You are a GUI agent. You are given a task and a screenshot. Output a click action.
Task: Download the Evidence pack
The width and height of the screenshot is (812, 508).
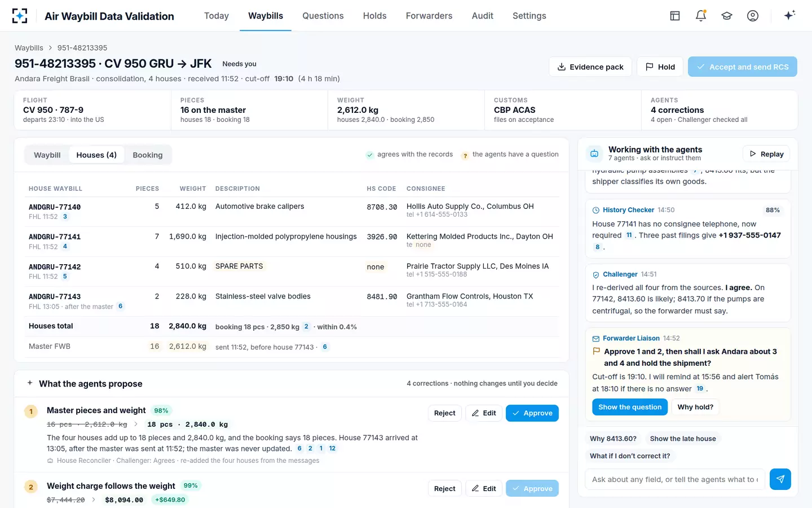[x=590, y=67]
